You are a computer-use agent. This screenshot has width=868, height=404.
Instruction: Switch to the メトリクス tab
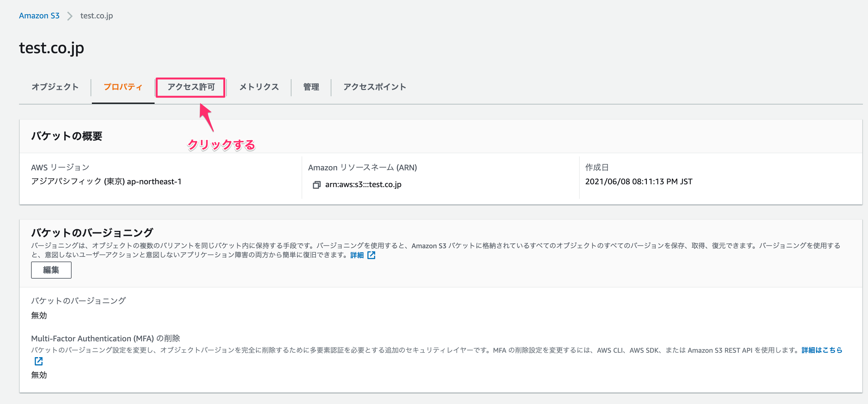[x=258, y=87]
